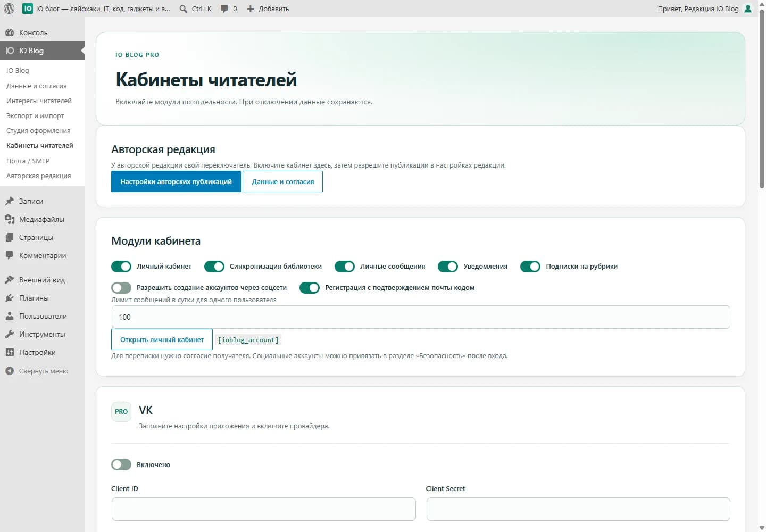This screenshot has height=532, width=766.
Task: Click Привет, Редакция IO Blog link
Action: (705, 9)
